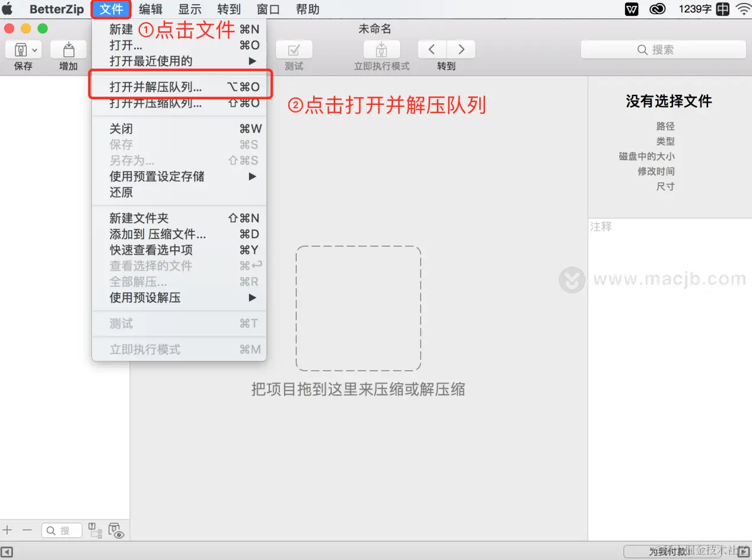
Task: Select 新建文件夹 menu item
Action: (x=179, y=218)
